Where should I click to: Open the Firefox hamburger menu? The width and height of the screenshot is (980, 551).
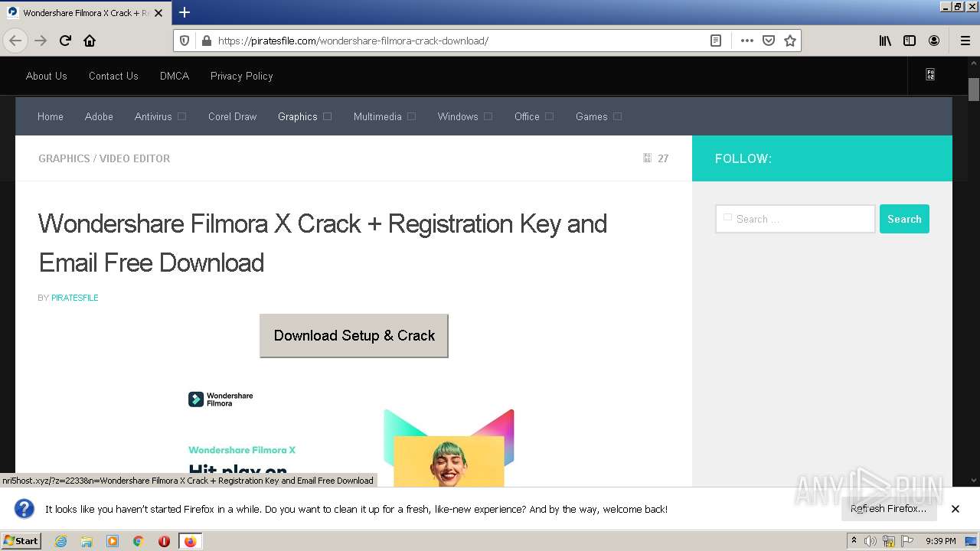(965, 41)
